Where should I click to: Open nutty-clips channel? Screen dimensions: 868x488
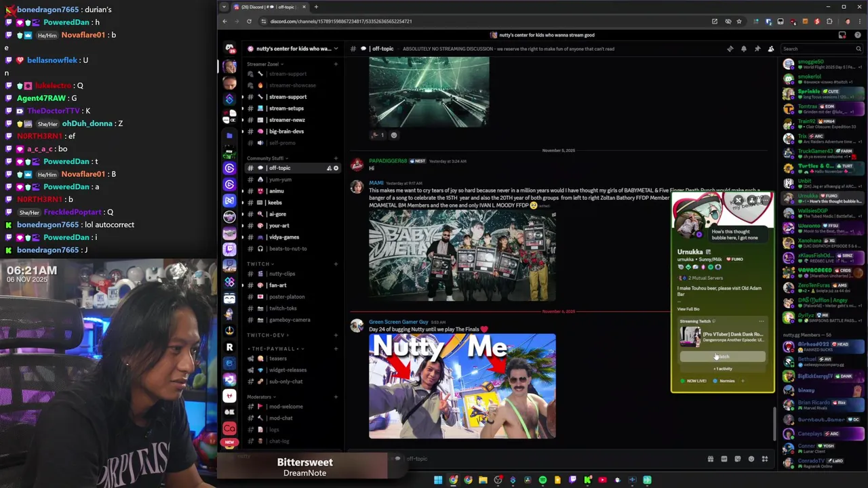point(292,274)
